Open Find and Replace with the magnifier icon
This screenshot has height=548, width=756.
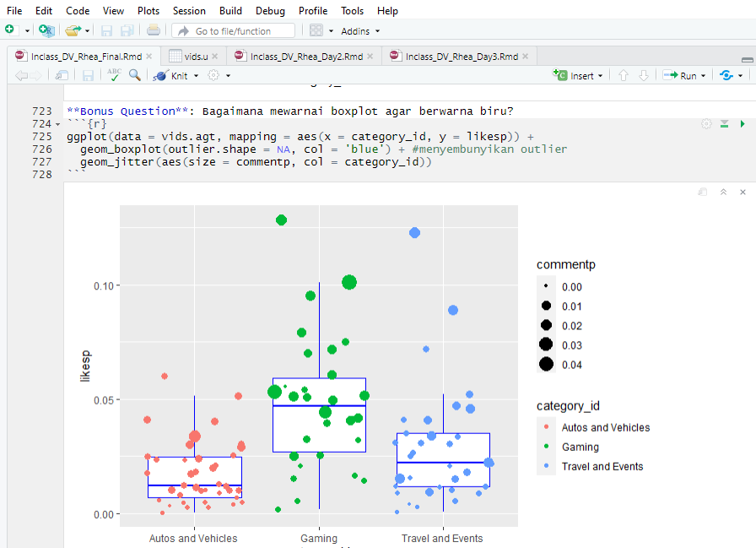(135, 74)
